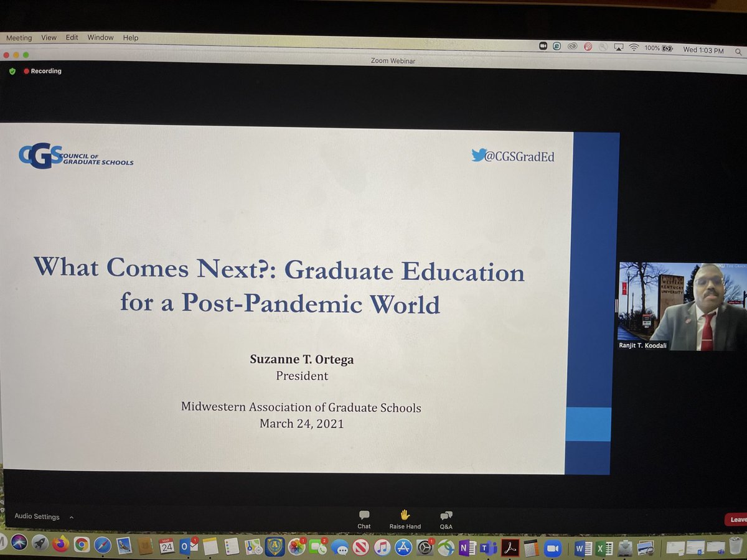Viewport: 747px width, 560px height.
Task: Open Siri from the Dock
Action: [x=19, y=544]
